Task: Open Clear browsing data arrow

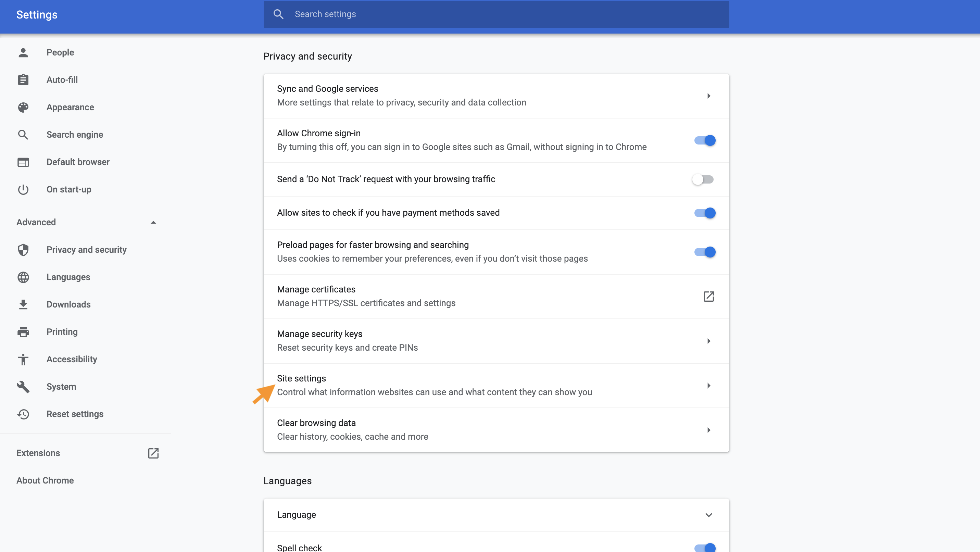Action: click(709, 430)
